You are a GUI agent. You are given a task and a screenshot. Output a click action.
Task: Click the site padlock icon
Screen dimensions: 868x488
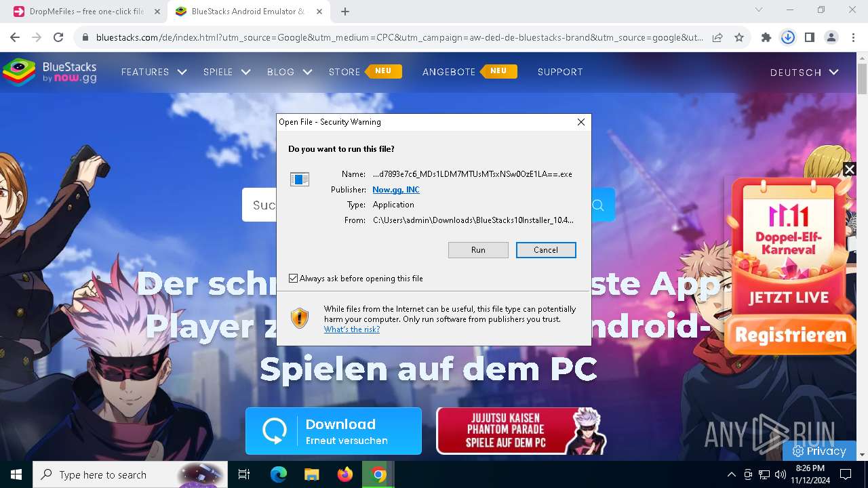pyautogui.click(x=85, y=38)
